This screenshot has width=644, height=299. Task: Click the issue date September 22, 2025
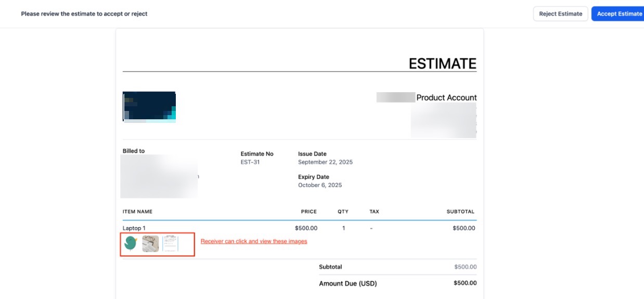[x=325, y=162]
